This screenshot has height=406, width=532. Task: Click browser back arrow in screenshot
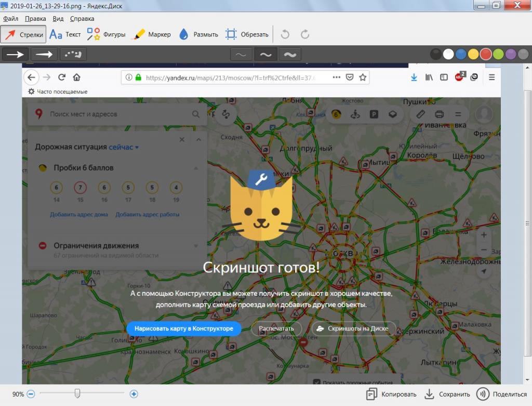[31, 77]
